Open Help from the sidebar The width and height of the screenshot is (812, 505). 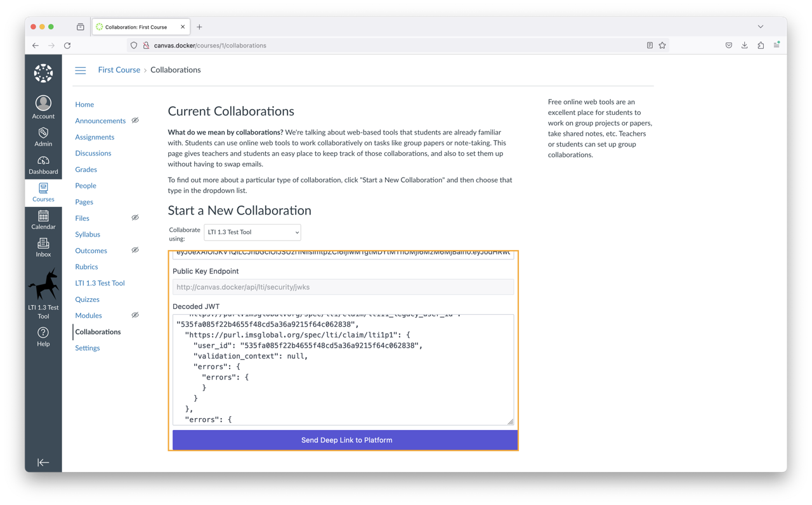pyautogui.click(x=43, y=334)
